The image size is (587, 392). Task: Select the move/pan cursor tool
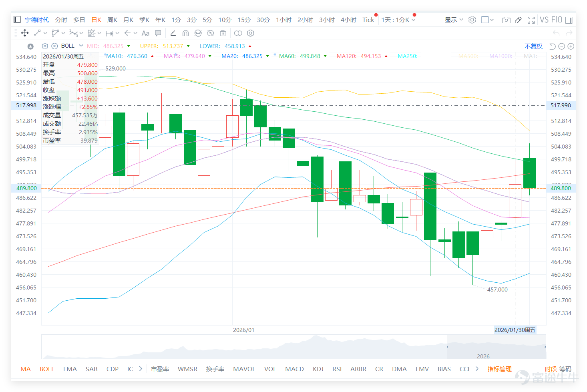(25, 33)
